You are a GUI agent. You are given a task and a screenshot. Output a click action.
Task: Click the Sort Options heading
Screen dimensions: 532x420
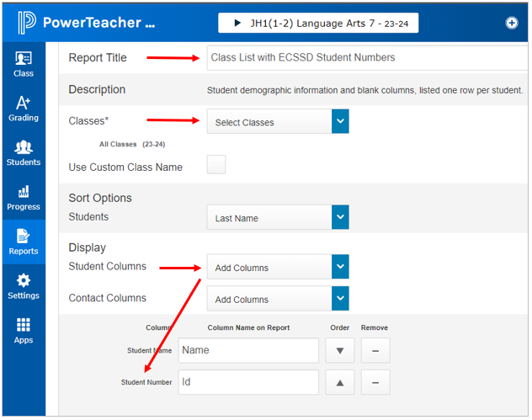coord(100,198)
